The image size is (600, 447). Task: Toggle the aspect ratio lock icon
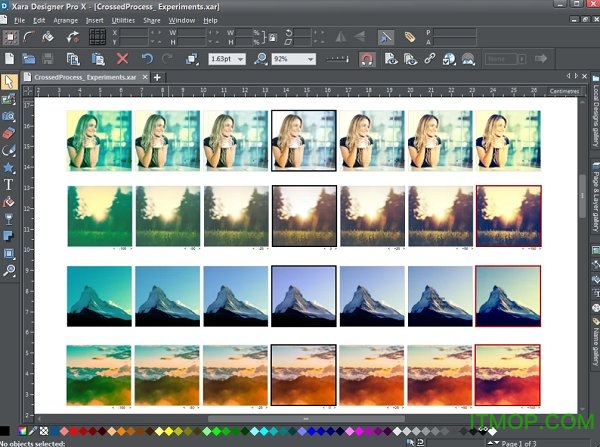(272, 38)
